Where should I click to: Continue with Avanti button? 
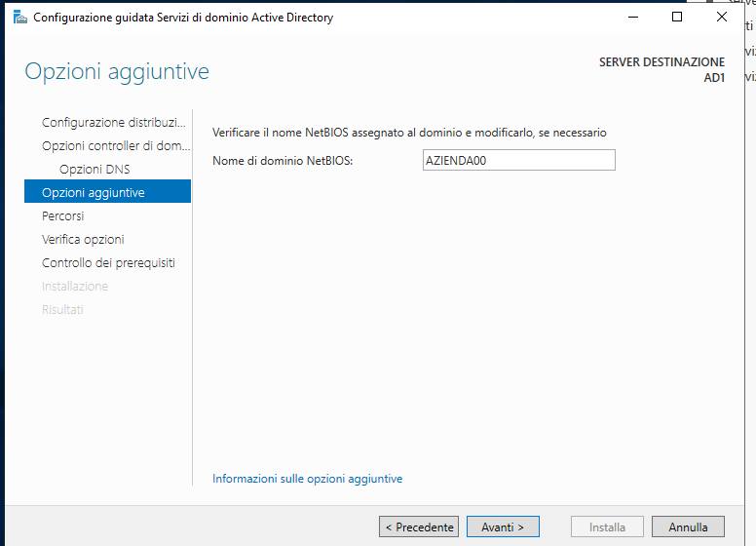(x=503, y=526)
